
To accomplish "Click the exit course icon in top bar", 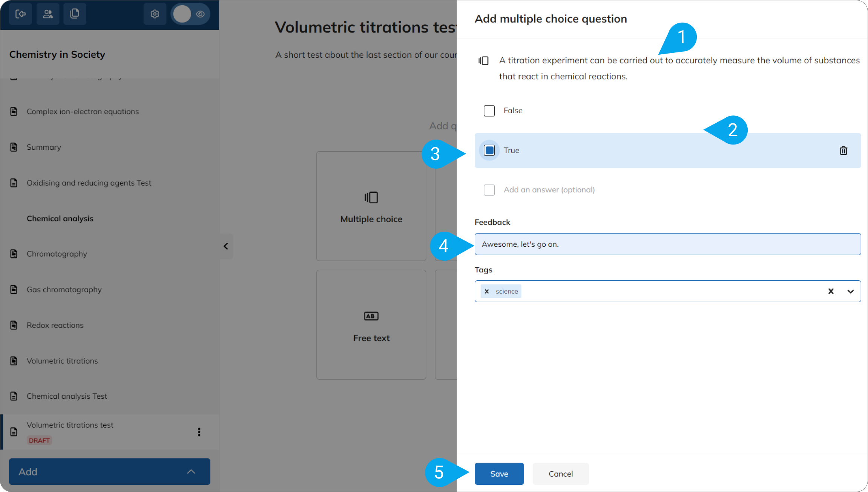I will [x=20, y=14].
